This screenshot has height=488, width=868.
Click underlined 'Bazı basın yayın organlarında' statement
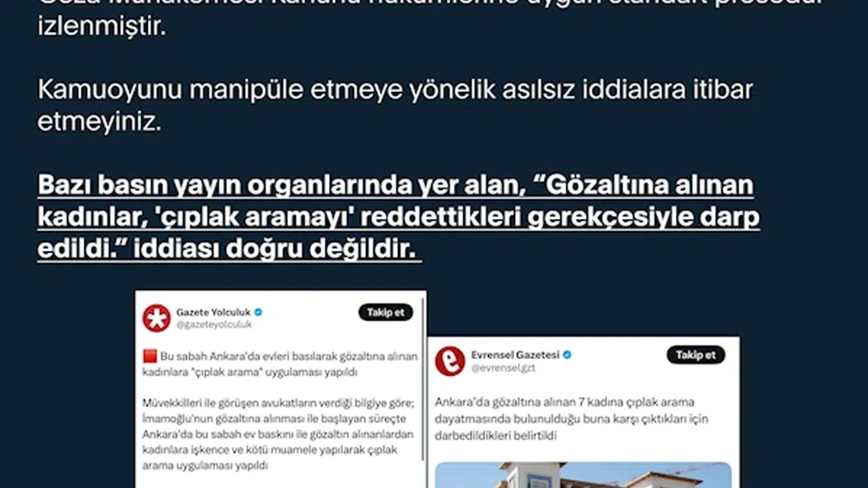point(399,218)
